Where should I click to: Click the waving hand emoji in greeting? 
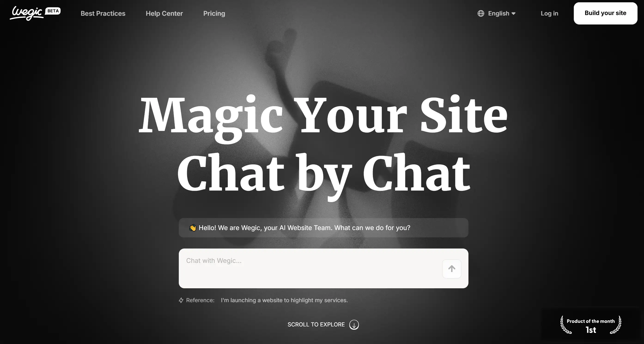[192, 228]
